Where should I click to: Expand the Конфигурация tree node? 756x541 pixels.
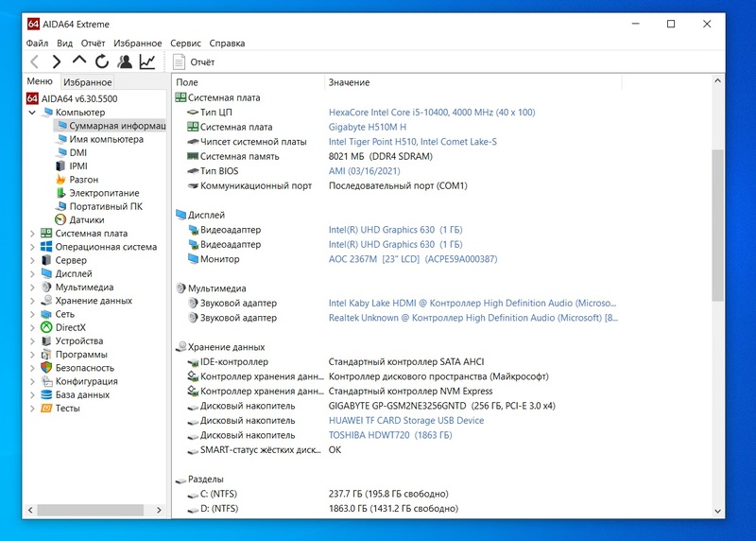32,381
